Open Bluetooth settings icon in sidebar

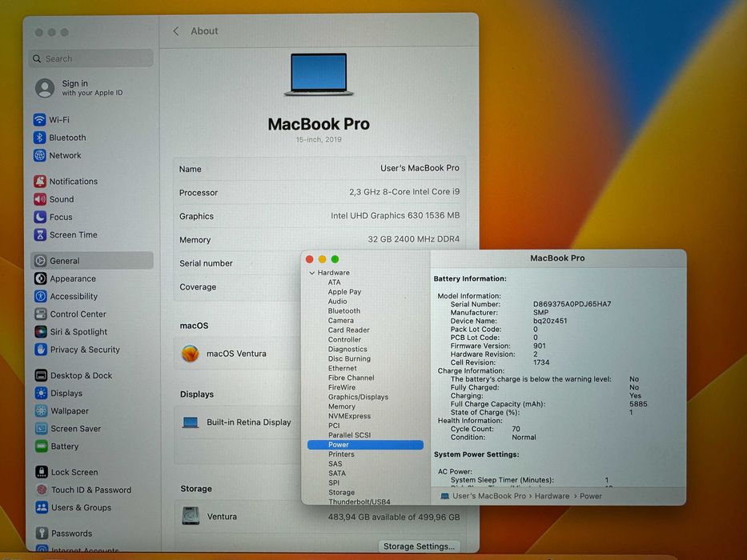pos(39,138)
